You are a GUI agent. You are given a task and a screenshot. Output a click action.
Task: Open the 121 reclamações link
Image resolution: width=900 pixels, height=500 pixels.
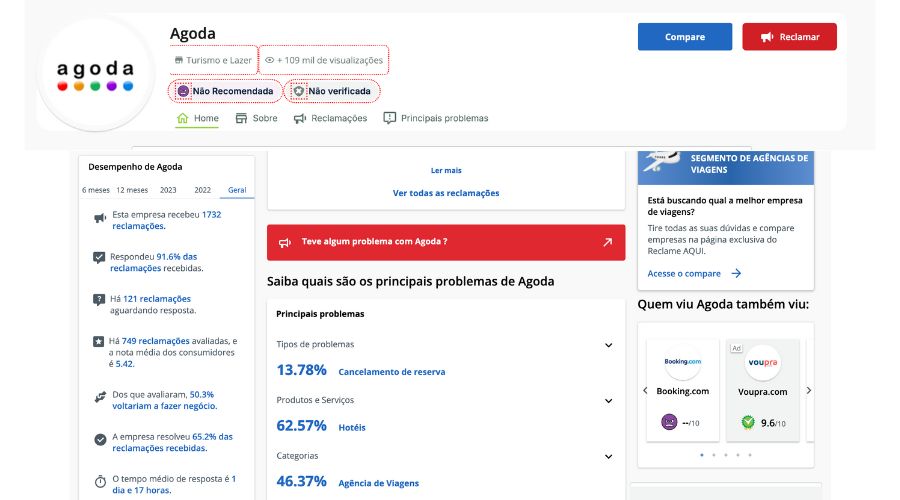pos(157,299)
